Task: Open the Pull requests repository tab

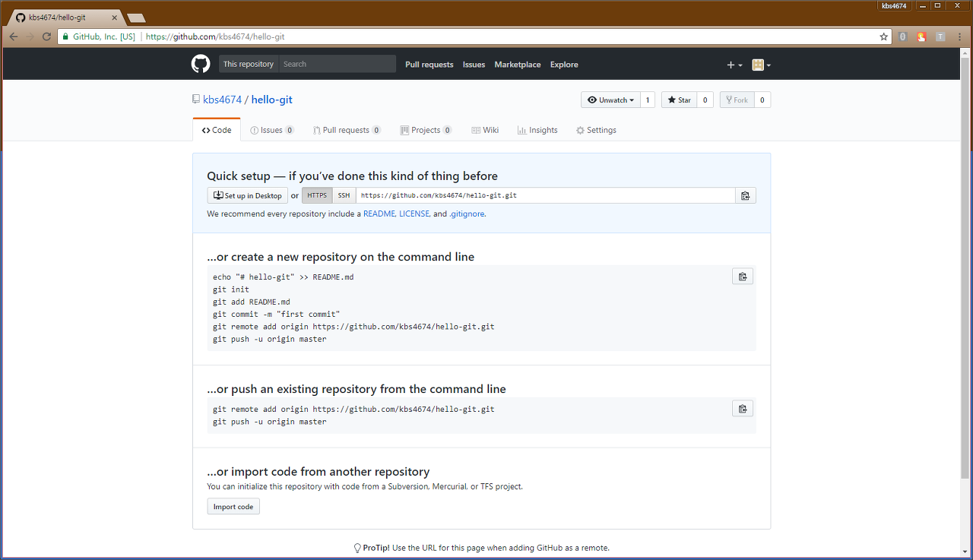Action: pos(347,130)
